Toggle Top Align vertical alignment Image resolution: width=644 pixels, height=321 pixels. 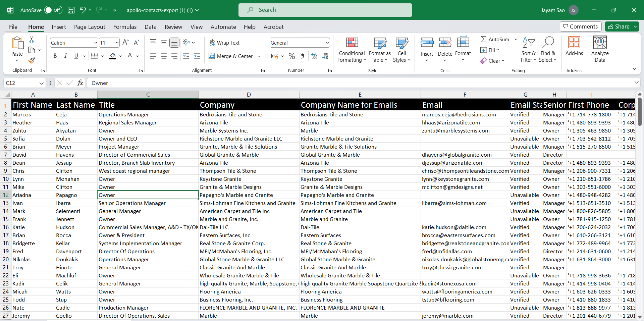pos(153,42)
